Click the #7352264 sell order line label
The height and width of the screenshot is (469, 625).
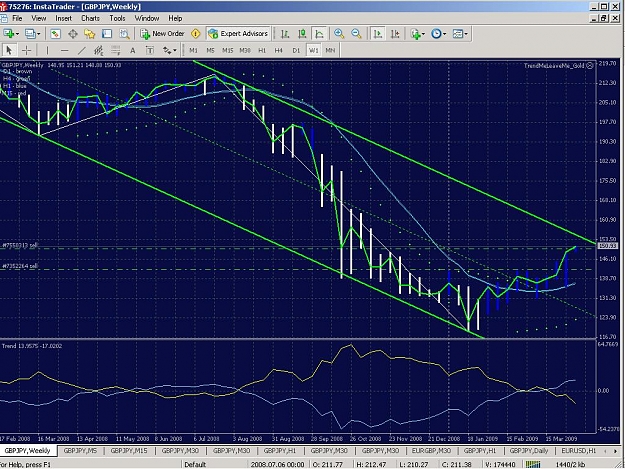20,266
